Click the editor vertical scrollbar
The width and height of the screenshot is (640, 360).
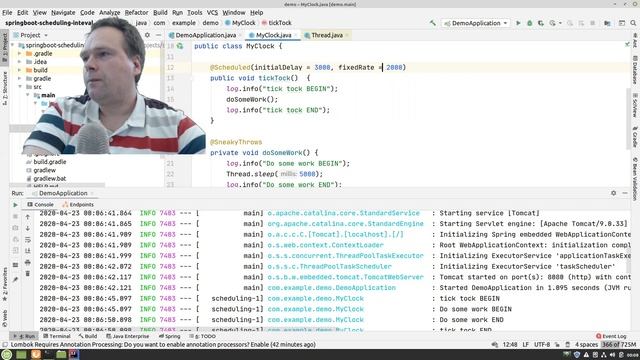click(x=628, y=118)
